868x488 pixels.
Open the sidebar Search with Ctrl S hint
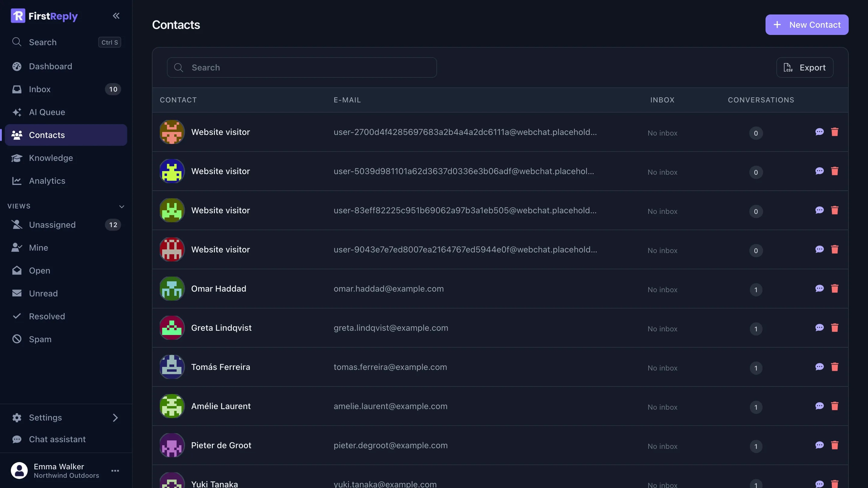point(66,42)
